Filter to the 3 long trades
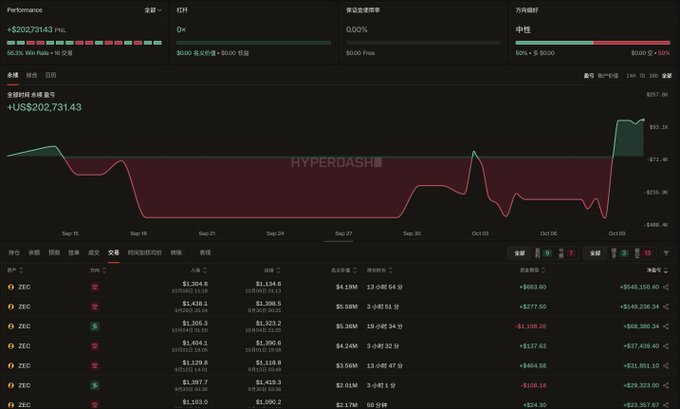The height and width of the screenshot is (409, 680). point(620,253)
